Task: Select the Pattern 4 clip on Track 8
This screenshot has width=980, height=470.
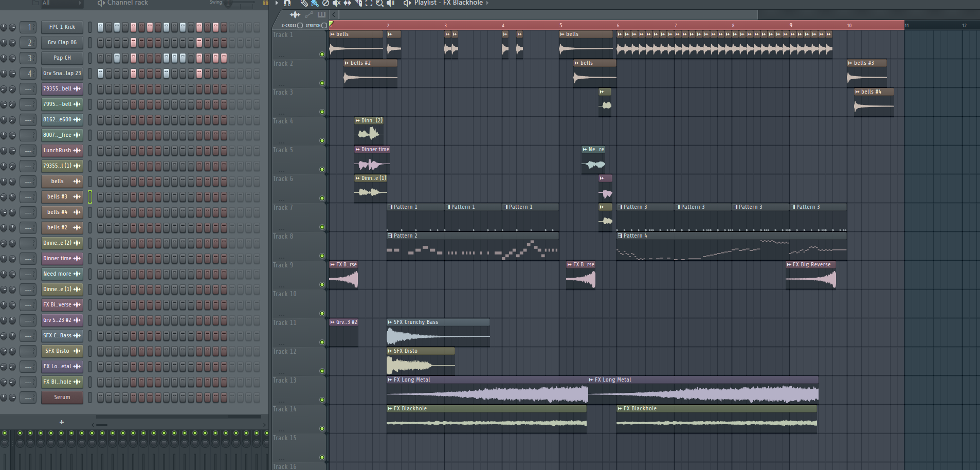Action: [x=732, y=246]
